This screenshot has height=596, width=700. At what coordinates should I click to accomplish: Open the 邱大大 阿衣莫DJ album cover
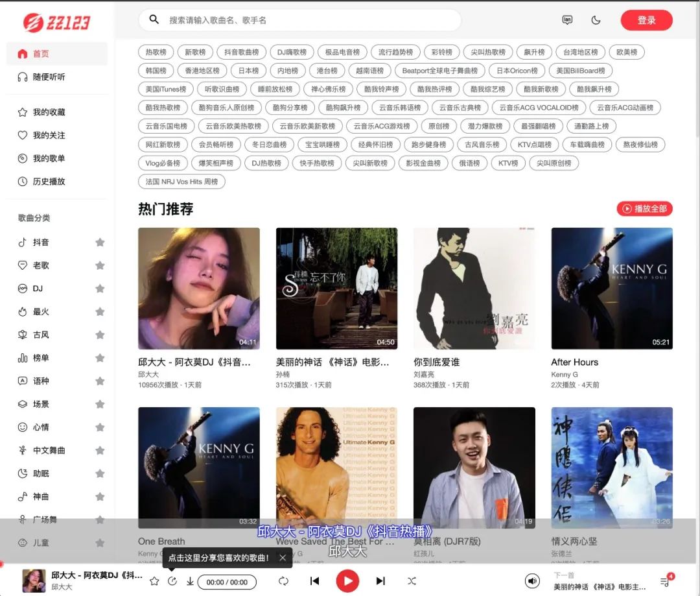tap(199, 289)
